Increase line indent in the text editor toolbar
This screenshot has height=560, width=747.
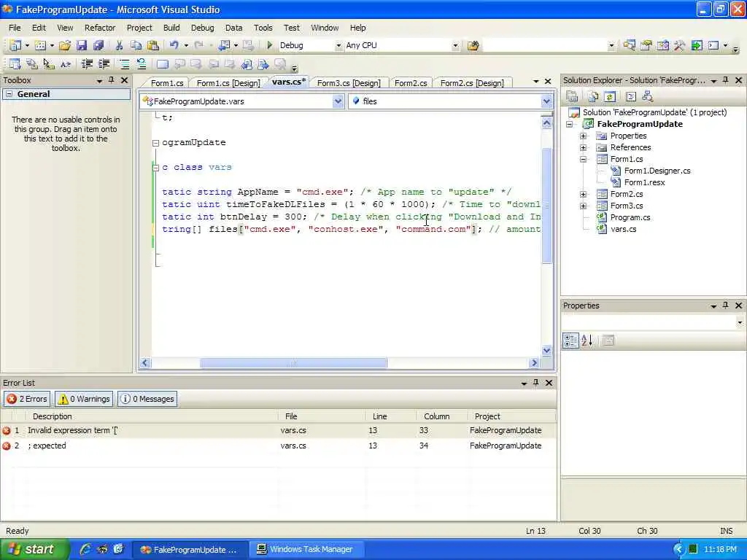coord(104,64)
